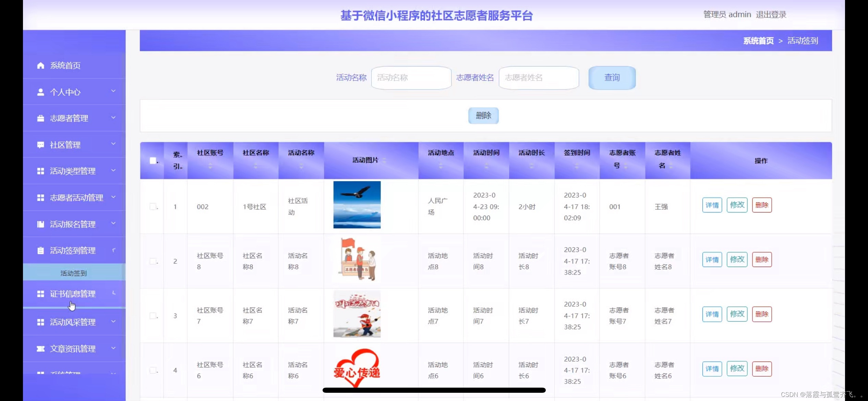Check the row 1 checkbox for 1号社区
868x401 pixels.
pyautogui.click(x=153, y=207)
